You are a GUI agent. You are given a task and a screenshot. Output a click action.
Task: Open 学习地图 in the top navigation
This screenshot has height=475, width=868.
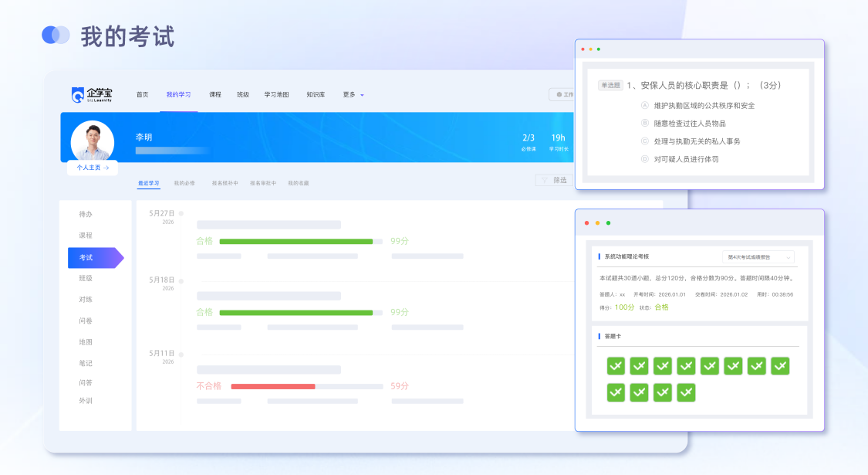(x=276, y=95)
